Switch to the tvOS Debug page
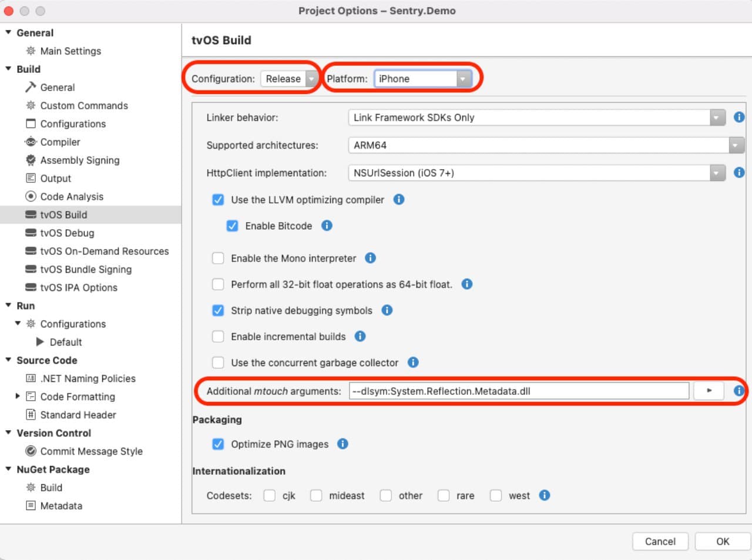 (x=66, y=233)
